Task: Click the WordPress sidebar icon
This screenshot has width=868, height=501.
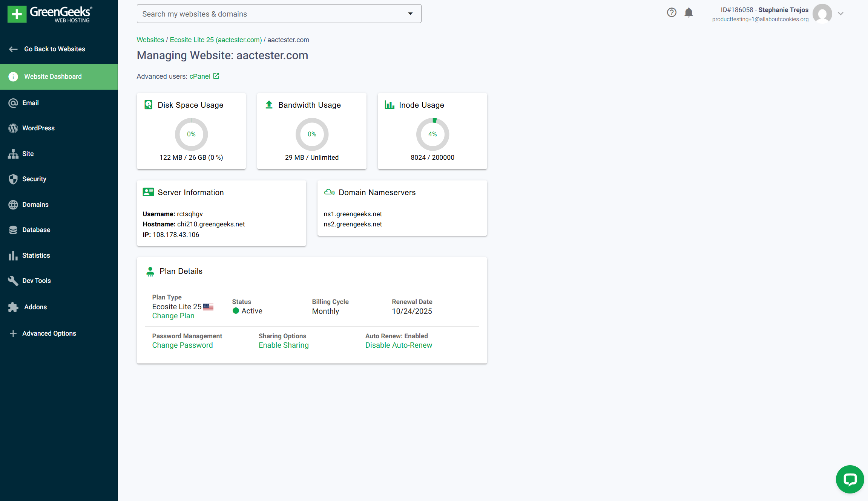Action: [x=13, y=128]
